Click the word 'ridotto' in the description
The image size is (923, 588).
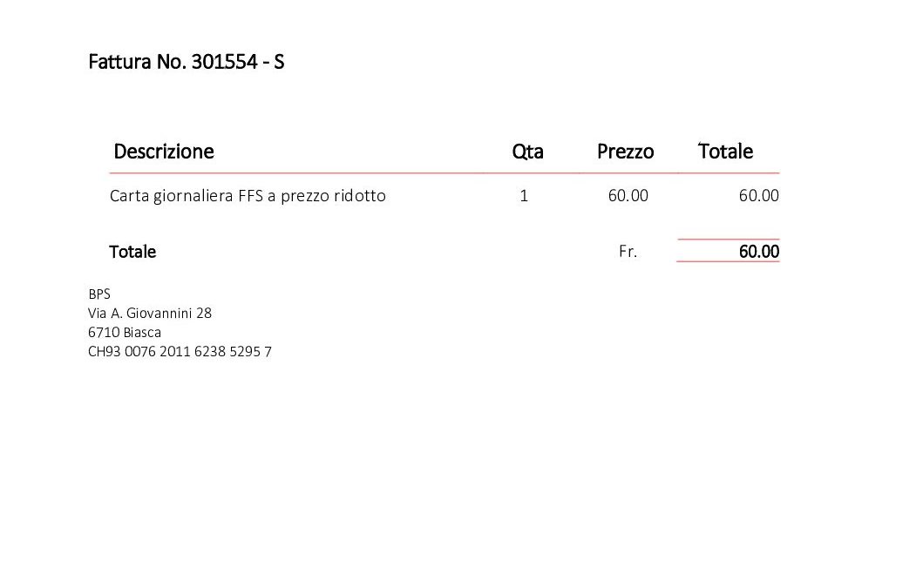[x=361, y=196]
